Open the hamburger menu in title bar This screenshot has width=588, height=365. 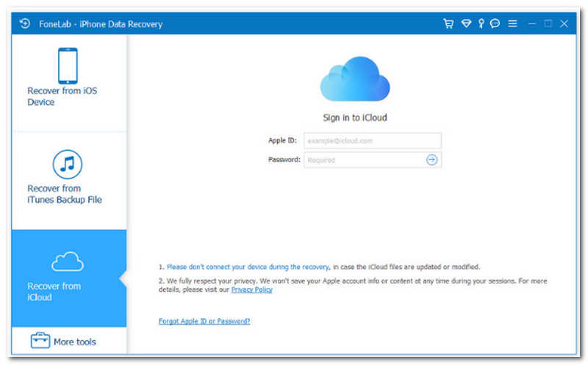[x=512, y=24]
